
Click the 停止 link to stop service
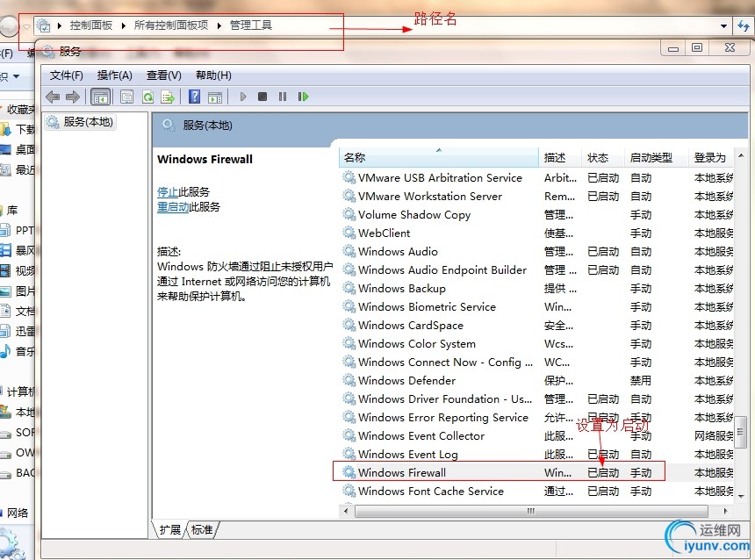click(168, 191)
